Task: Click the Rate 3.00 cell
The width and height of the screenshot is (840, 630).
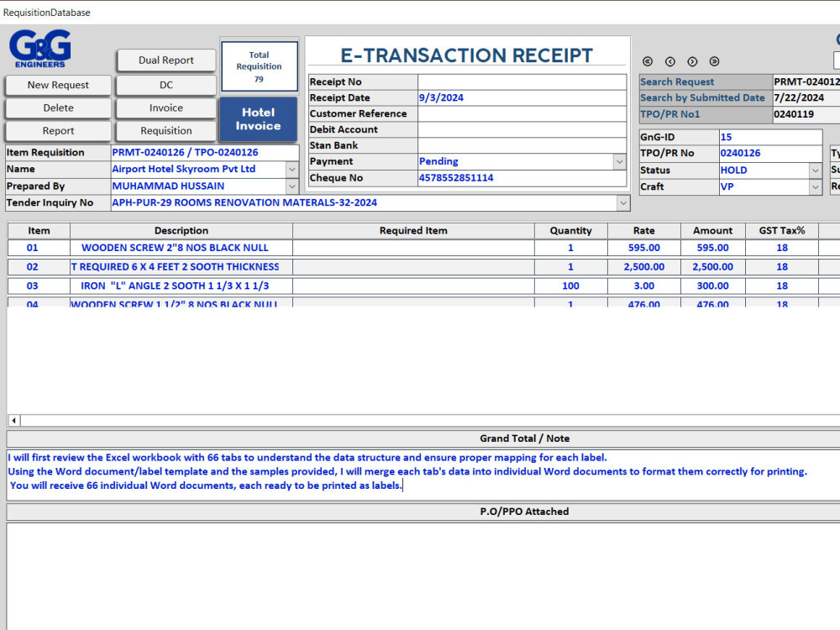Action: click(644, 286)
